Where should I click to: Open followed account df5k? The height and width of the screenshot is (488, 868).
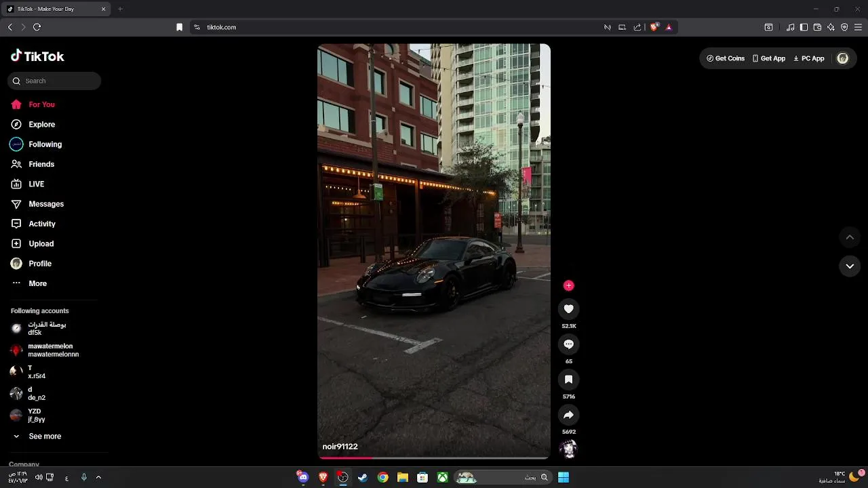[x=39, y=329]
